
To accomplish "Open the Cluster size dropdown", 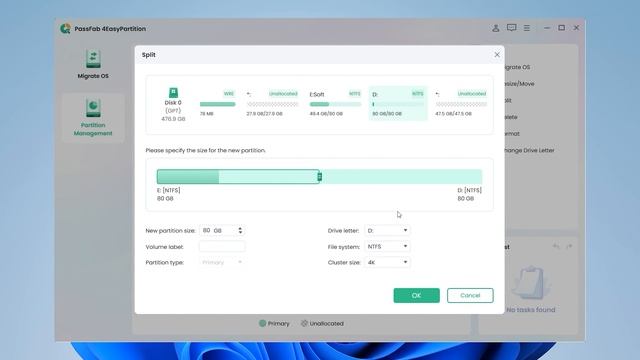I will (387, 262).
